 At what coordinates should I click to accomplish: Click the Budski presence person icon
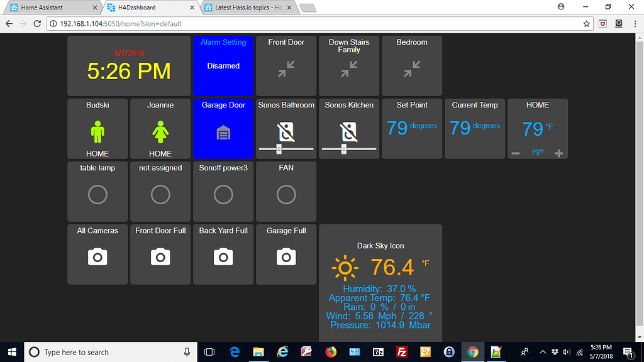97,132
